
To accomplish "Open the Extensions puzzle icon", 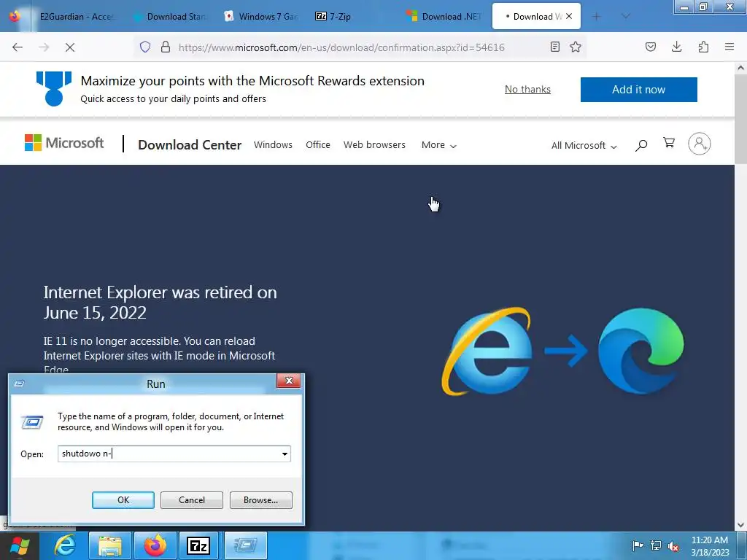I will point(703,47).
